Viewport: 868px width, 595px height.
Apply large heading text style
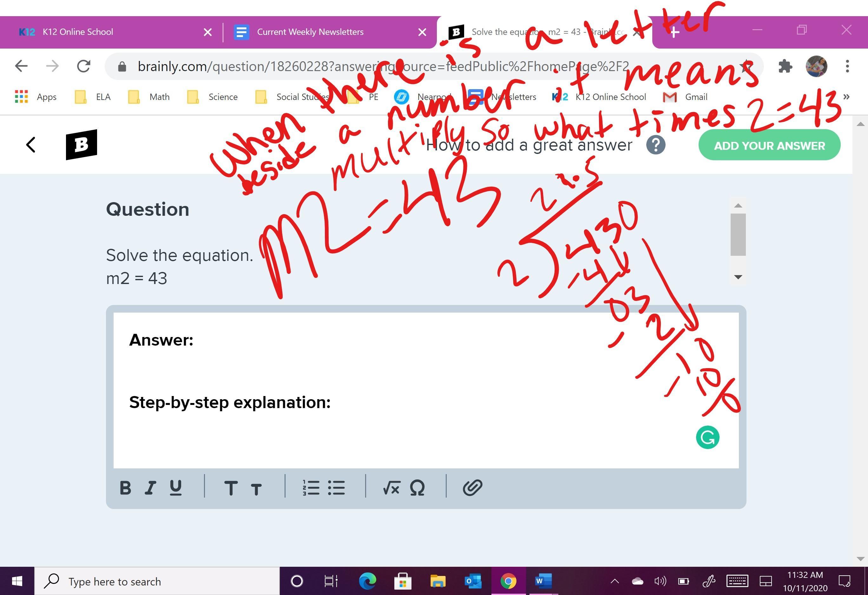point(230,488)
